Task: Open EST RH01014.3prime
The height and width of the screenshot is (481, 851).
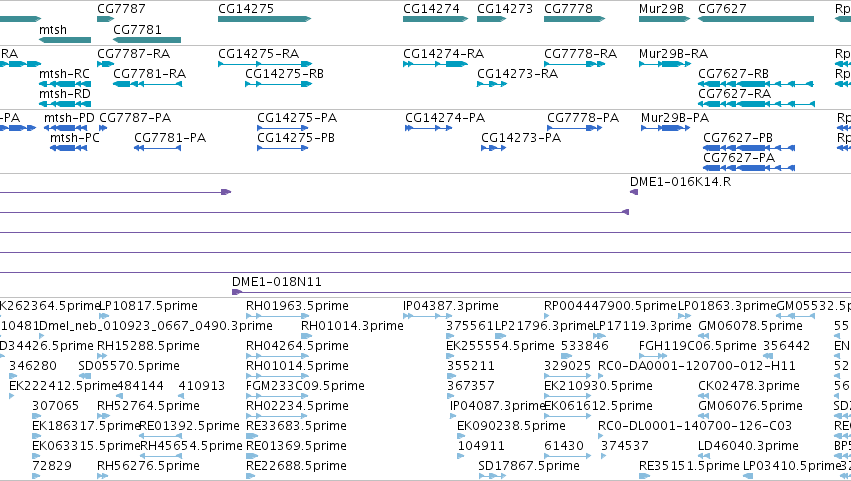Action: (x=352, y=326)
